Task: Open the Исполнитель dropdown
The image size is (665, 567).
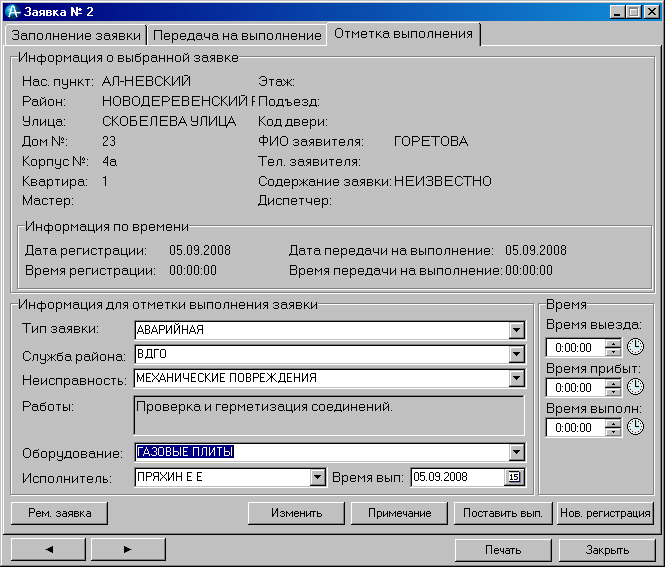Action: click(317, 477)
